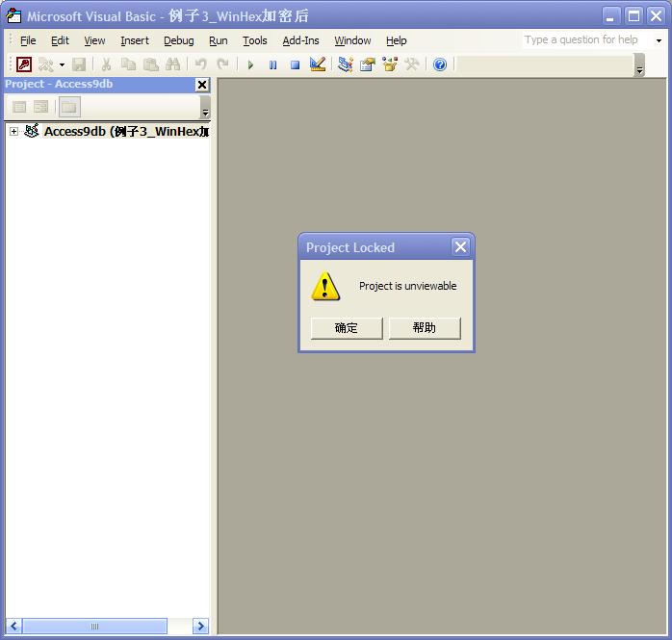The height and width of the screenshot is (640, 672).
Task: Click the Break pause icon
Action: click(273, 64)
